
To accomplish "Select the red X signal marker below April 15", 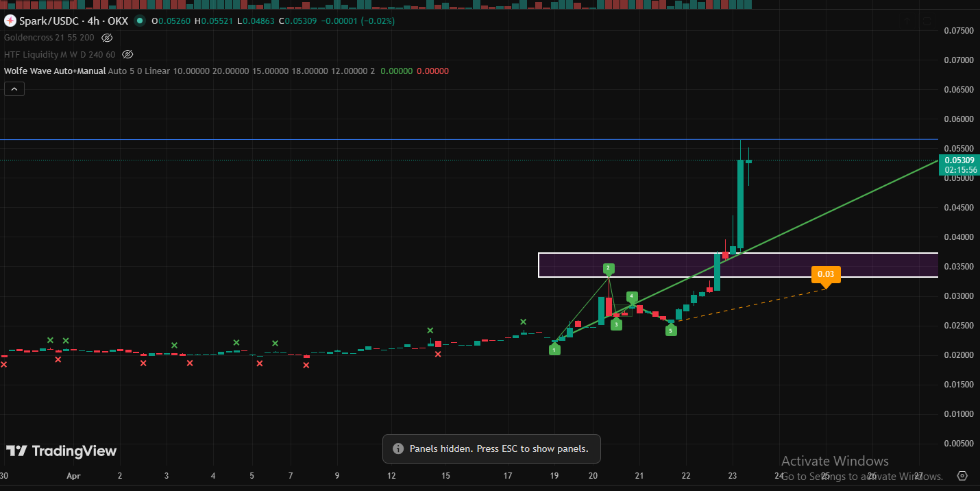I will pyautogui.click(x=437, y=355).
